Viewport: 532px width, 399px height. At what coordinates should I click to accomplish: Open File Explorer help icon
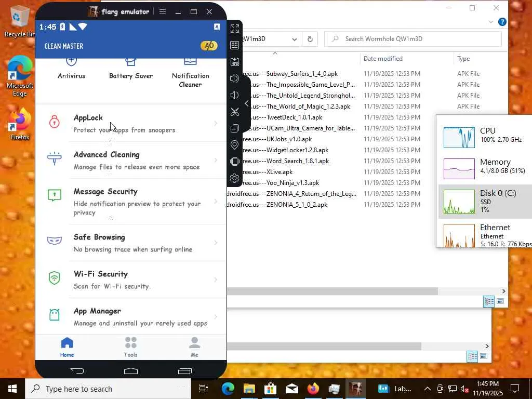502,22
